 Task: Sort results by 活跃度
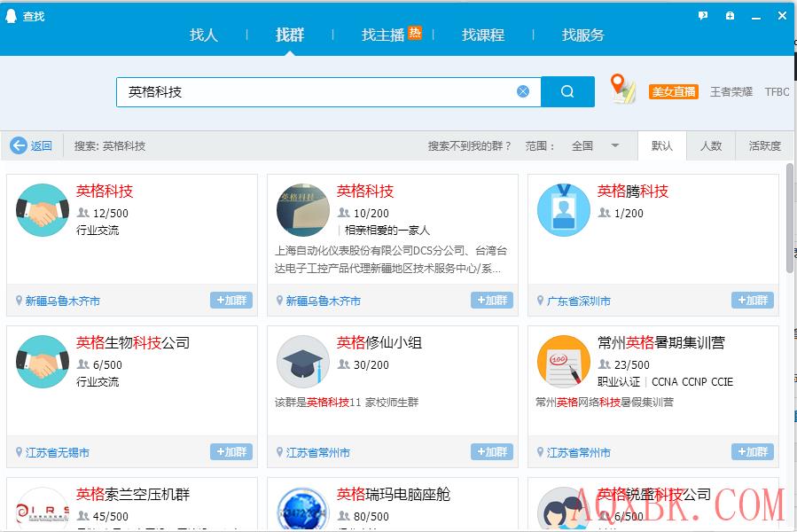click(764, 146)
